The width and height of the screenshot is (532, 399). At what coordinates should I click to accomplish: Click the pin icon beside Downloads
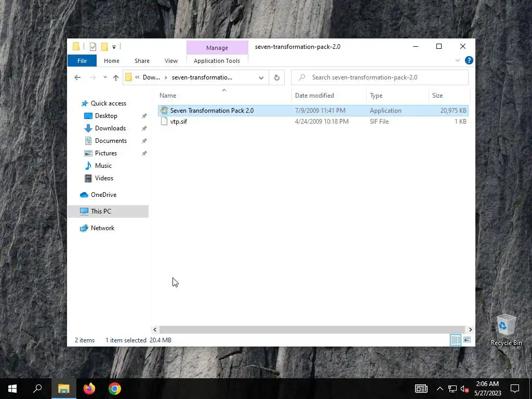coord(144,128)
